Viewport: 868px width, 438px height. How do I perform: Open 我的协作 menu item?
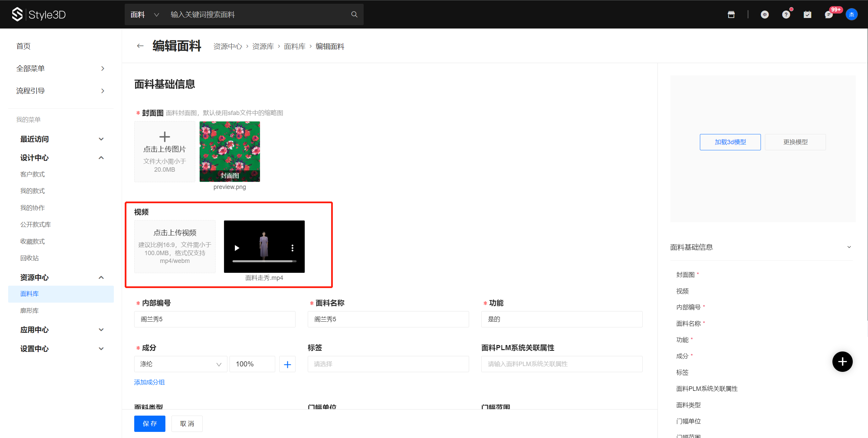point(33,208)
